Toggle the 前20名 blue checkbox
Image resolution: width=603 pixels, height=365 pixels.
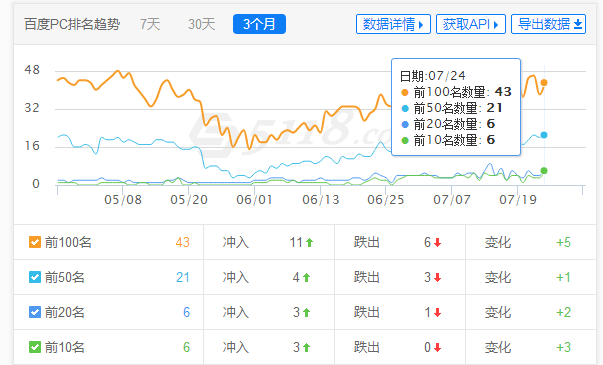coord(35,312)
